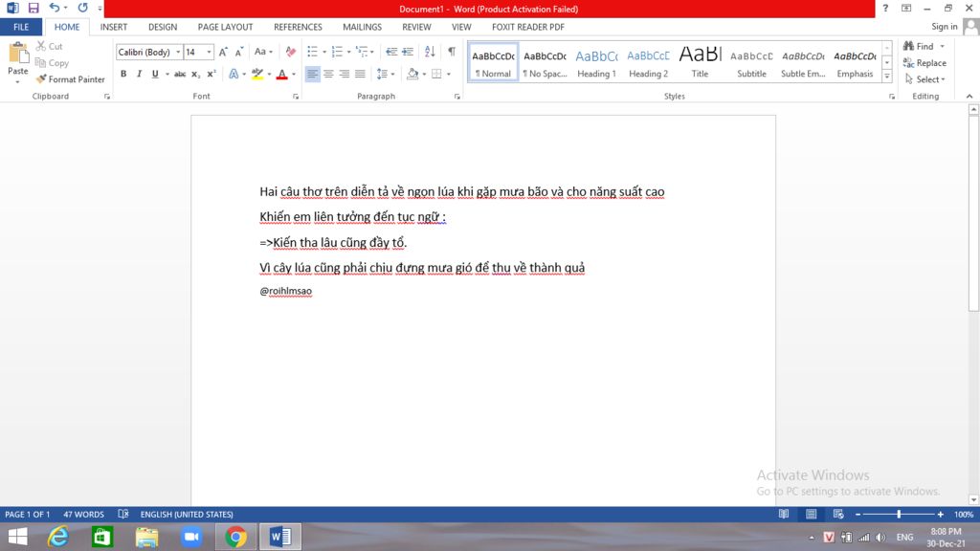Viewport: 980px width, 551px height.
Task: Insert a numbered list
Action: (337, 52)
